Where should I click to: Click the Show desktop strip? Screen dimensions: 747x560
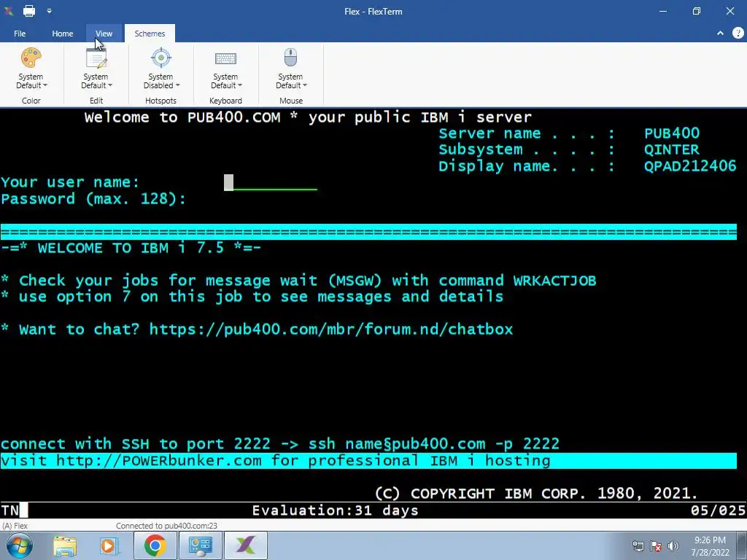742,545
